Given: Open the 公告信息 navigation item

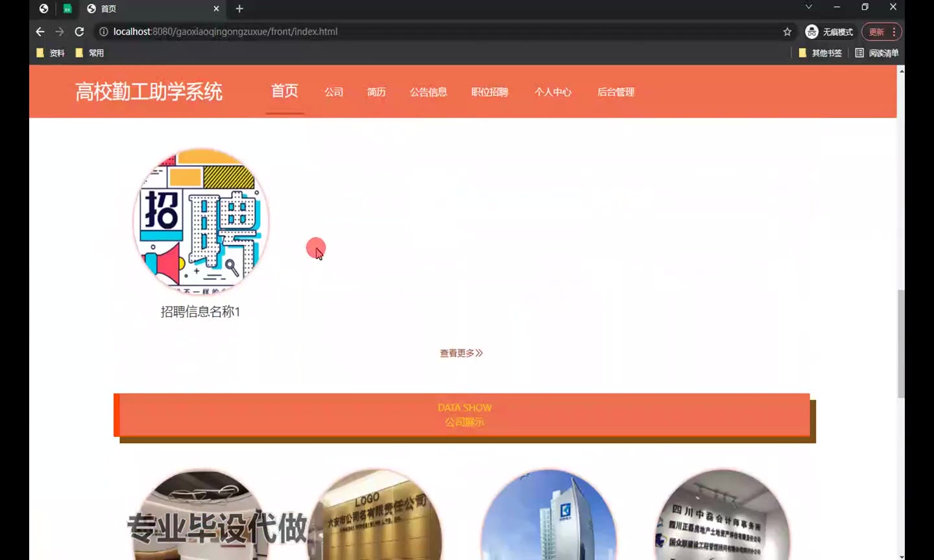Looking at the screenshot, I should pos(428,92).
